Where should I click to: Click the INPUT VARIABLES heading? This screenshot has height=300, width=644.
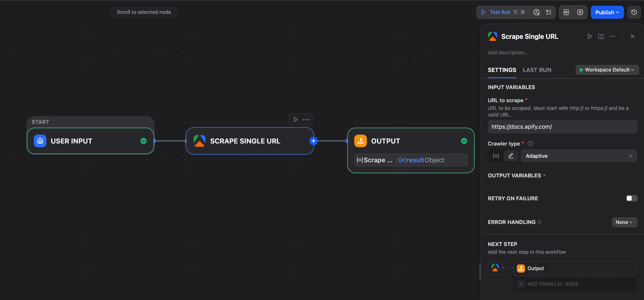[511, 87]
